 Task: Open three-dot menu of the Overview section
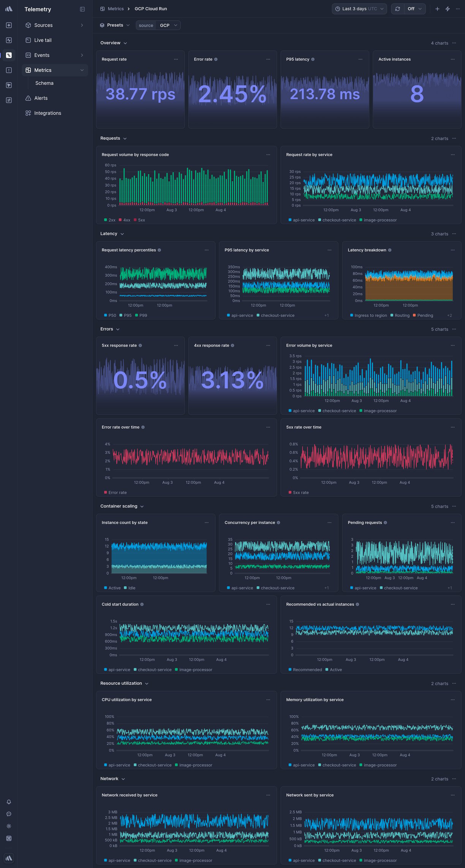pos(454,43)
